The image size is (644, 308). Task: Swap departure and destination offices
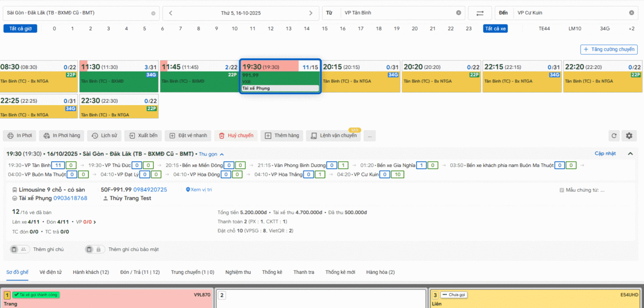point(480,13)
